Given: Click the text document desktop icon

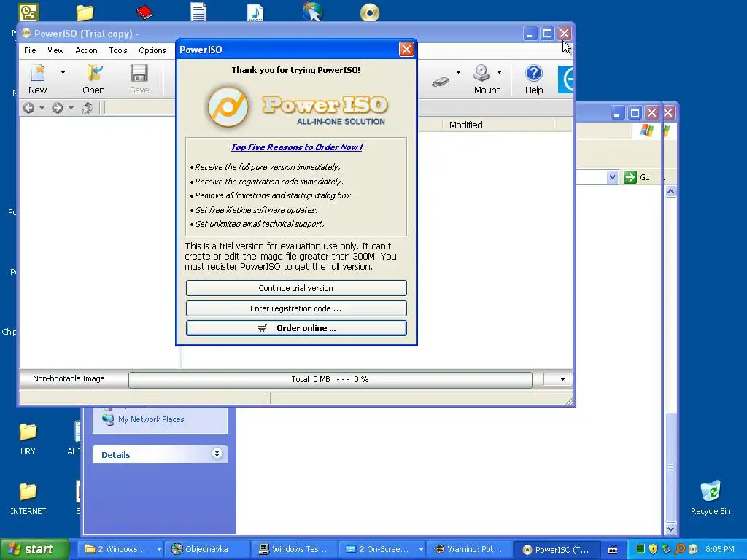Looking at the screenshot, I should coord(198,12).
